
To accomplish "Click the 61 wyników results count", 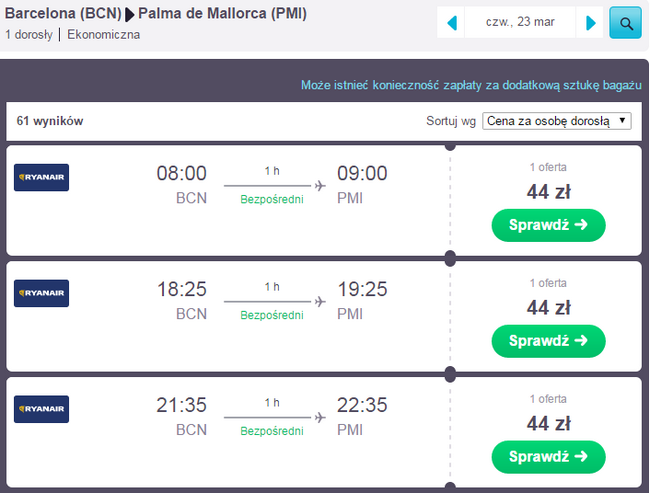I will (50, 121).
